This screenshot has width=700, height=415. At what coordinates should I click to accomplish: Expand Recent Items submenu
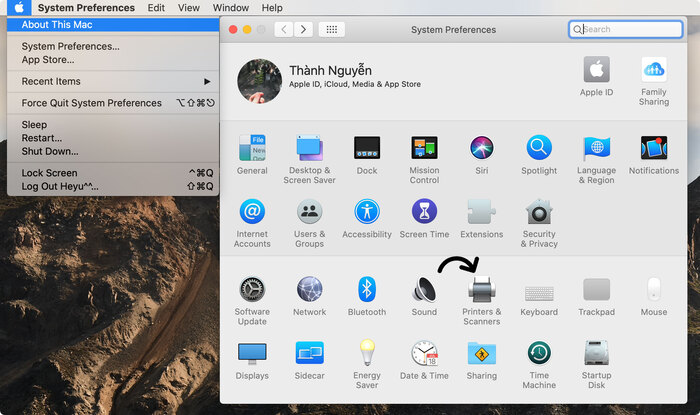113,82
